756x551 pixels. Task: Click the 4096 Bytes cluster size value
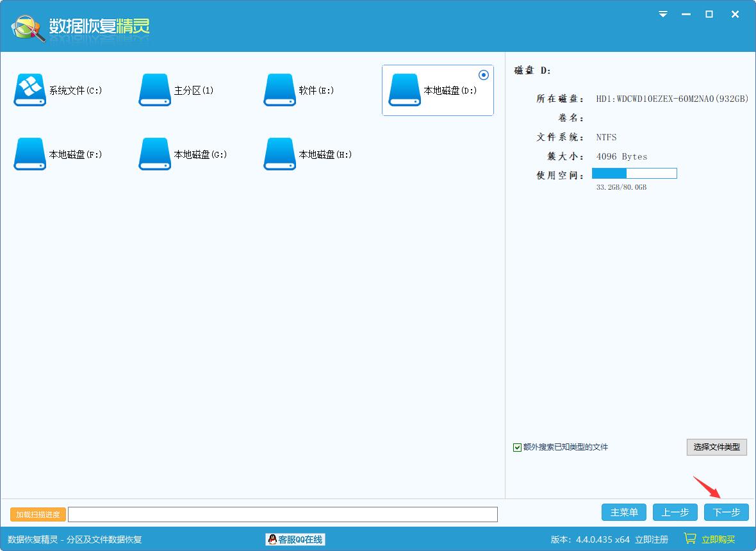coord(621,157)
